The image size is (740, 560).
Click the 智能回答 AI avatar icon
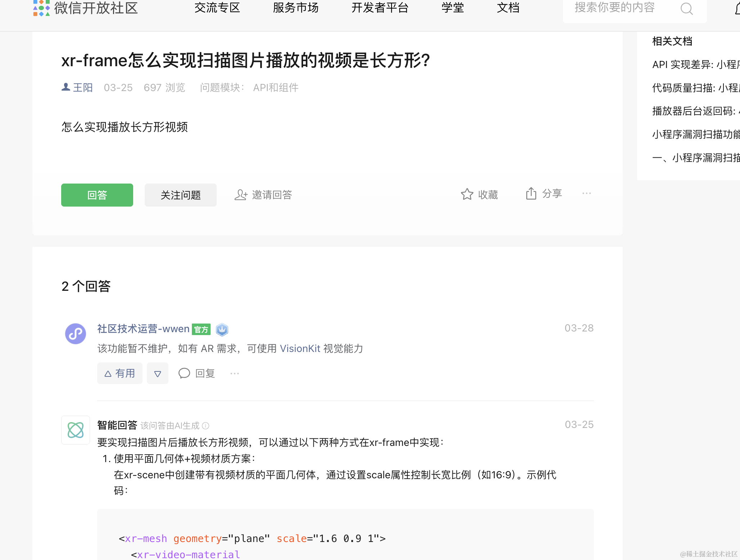76,430
